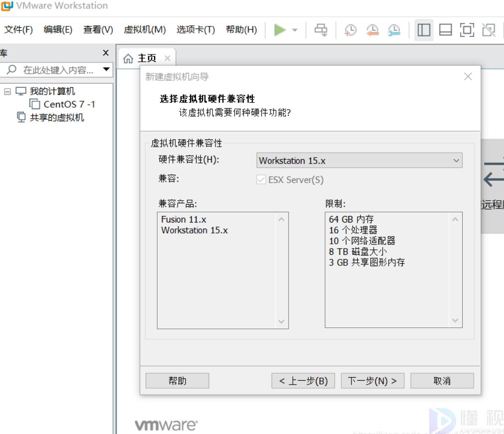Open the hardware compatibility Workstation 15.x dropdown

(359, 161)
